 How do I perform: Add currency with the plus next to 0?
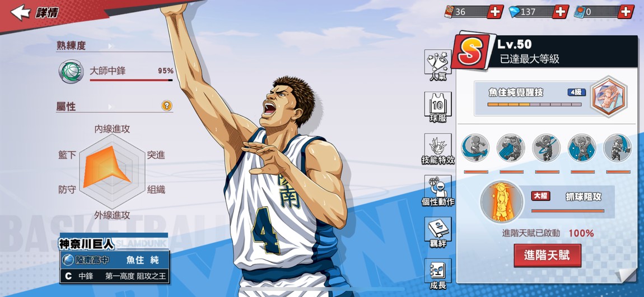click(x=626, y=12)
